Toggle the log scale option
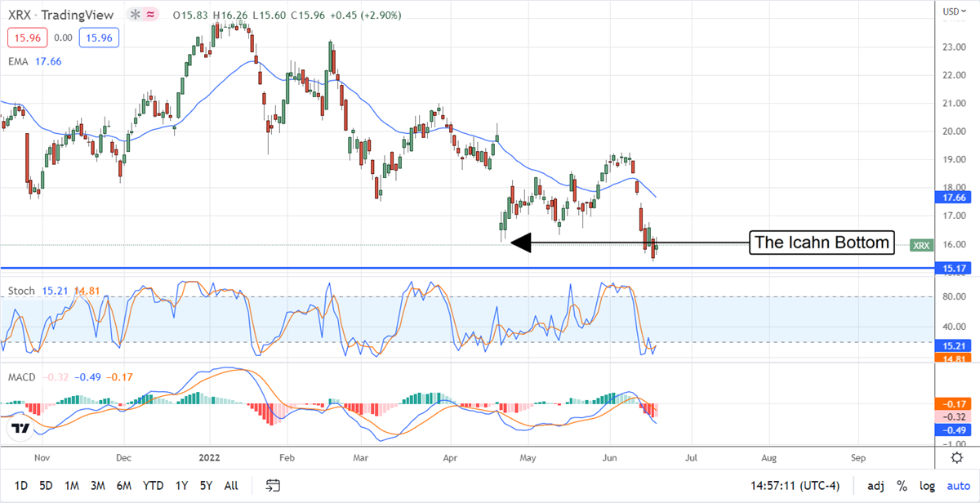The height and width of the screenshot is (503, 980). point(925,486)
